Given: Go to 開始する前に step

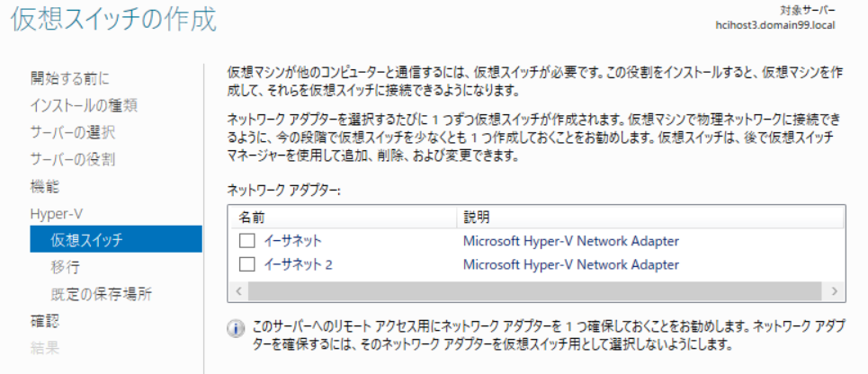Looking at the screenshot, I should (70, 78).
